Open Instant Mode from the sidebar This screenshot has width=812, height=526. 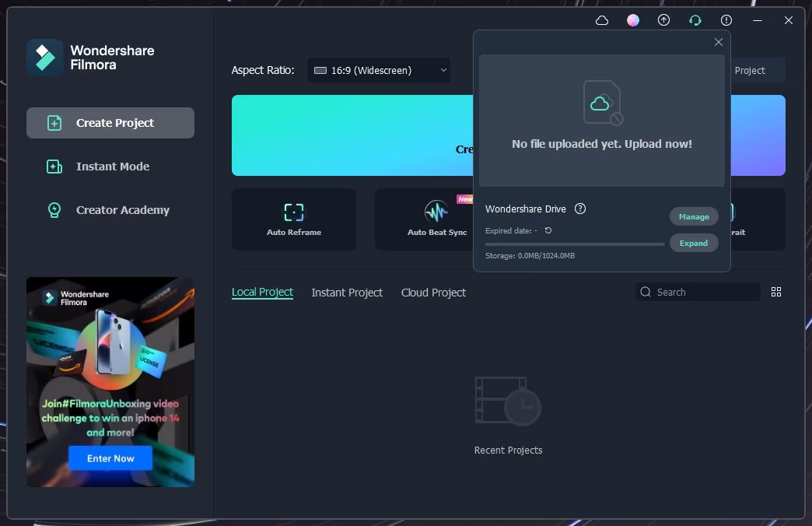click(110, 167)
